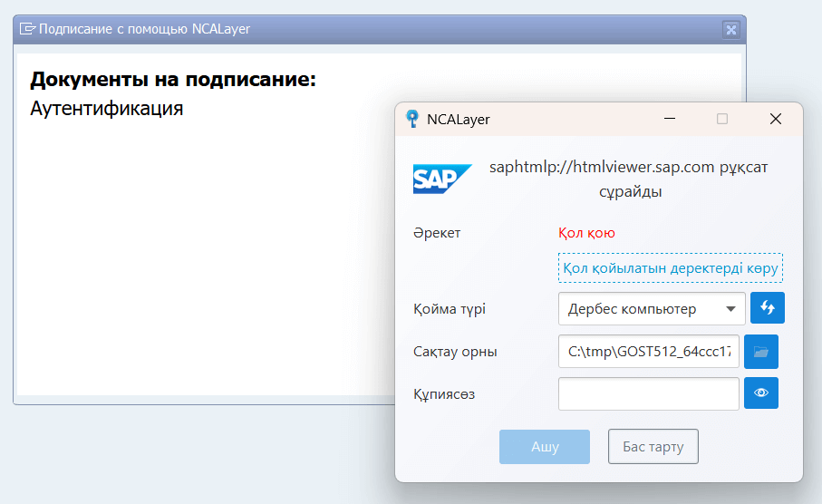Click the SAP logo in the NCALayer dialog
The image size is (822, 504).
point(442,179)
